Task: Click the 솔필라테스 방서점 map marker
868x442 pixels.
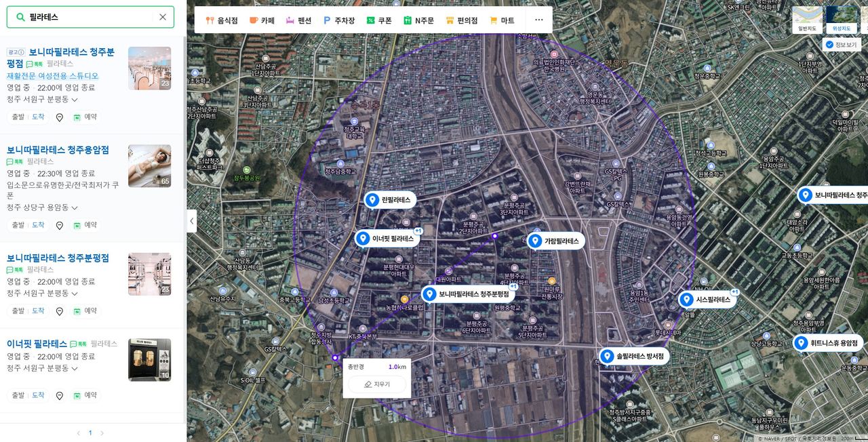Action: point(607,356)
